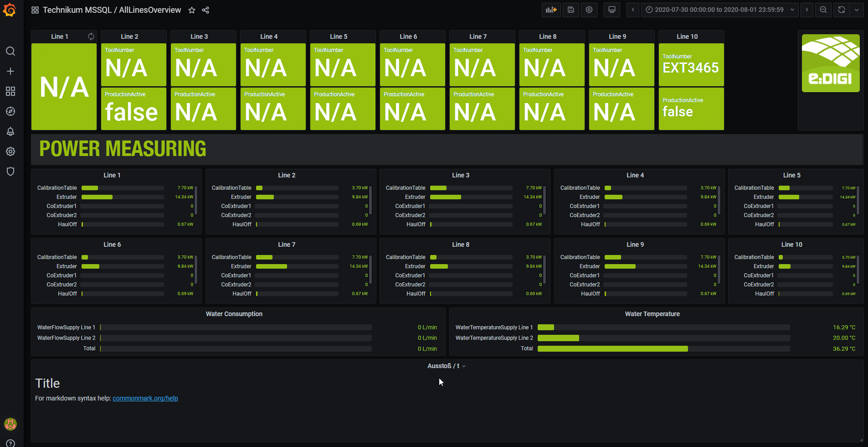Click the Add panel toolbar icon
The width and height of the screenshot is (868, 447).
[x=551, y=10]
